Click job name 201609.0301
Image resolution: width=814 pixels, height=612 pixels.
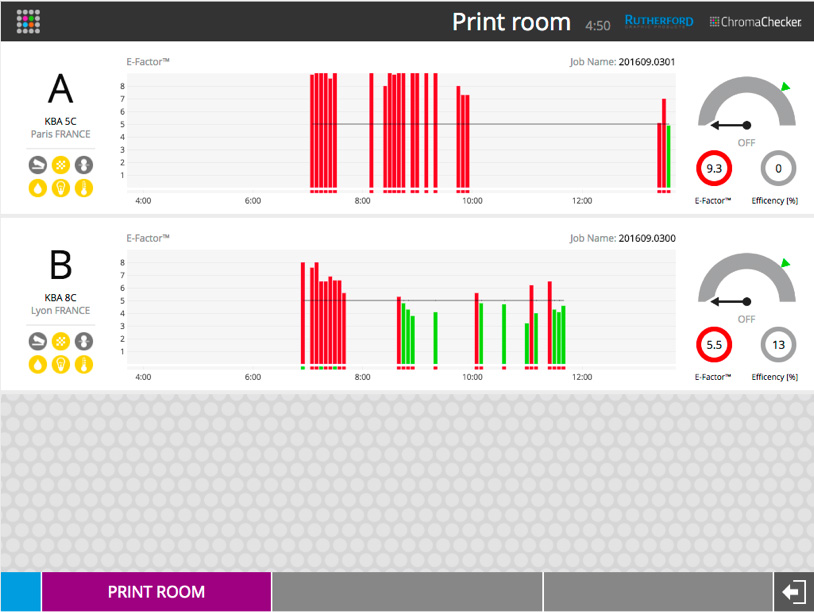click(x=647, y=62)
